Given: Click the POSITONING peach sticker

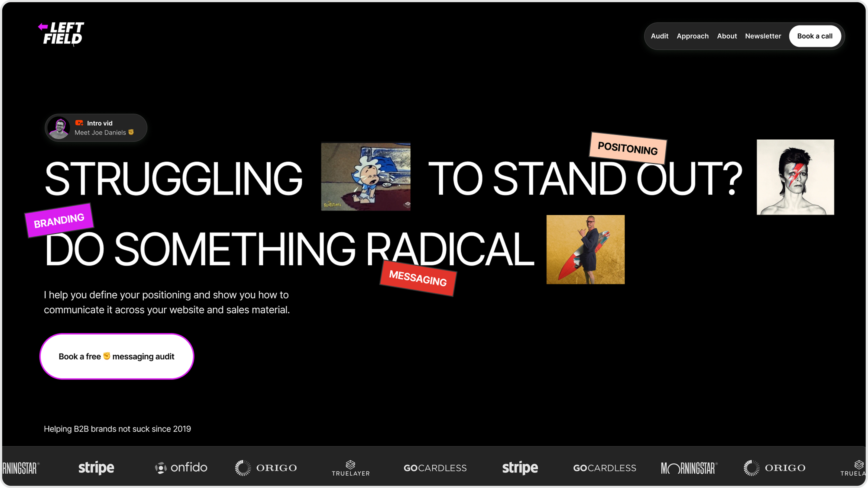Looking at the screenshot, I should [x=628, y=148].
